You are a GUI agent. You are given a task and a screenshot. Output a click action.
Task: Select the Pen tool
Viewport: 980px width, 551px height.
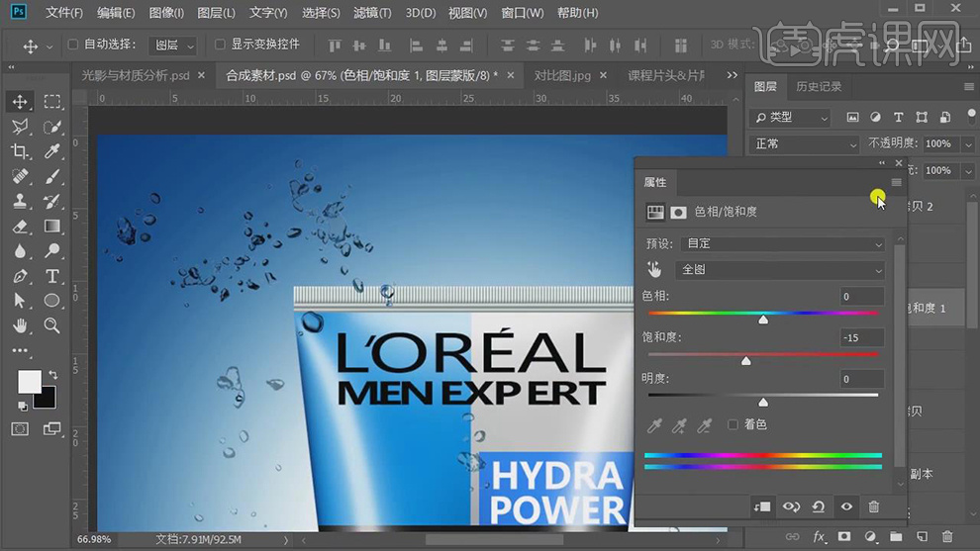coord(20,276)
